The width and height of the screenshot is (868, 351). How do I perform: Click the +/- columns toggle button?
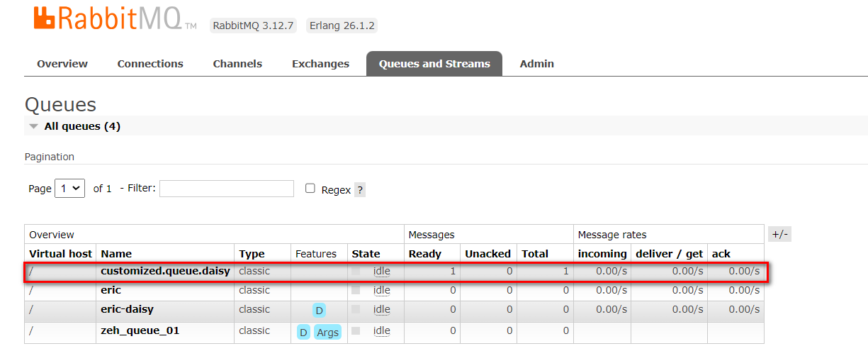[779, 235]
